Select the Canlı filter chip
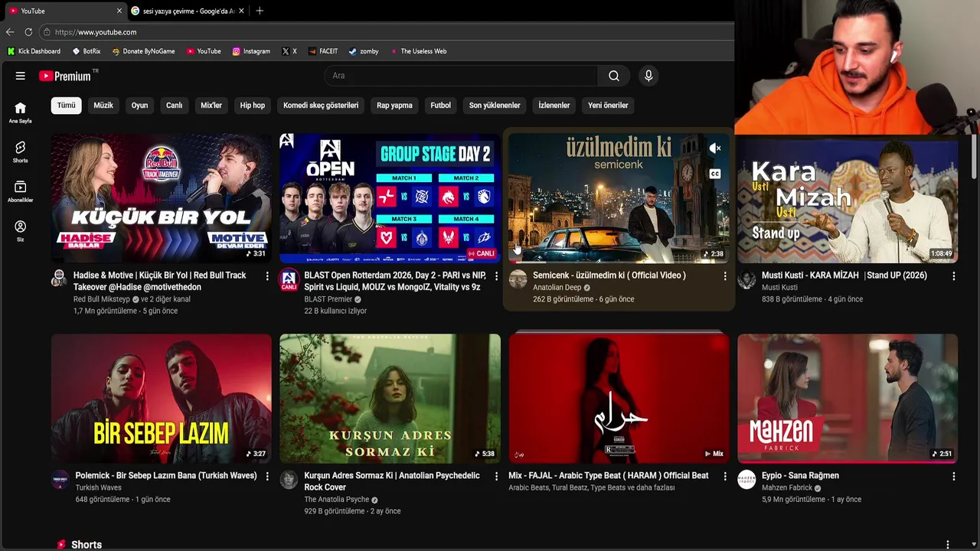The height and width of the screenshot is (551, 980). pos(175,106)
